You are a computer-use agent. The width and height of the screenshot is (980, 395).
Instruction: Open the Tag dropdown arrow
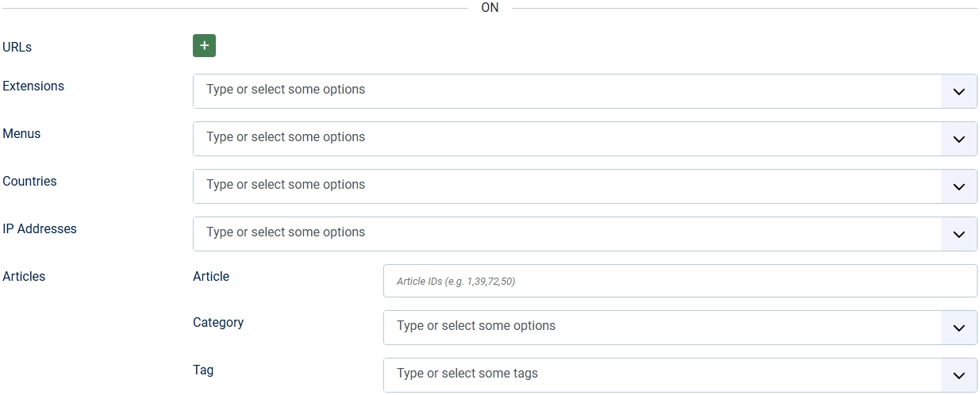tap(959, 375)
